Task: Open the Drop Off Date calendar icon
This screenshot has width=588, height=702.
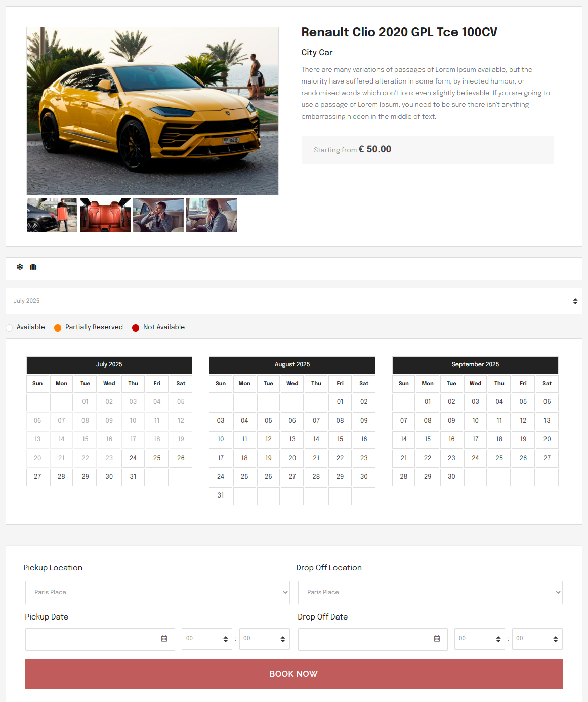Action: pyautogui.click(x=437, y=639)
